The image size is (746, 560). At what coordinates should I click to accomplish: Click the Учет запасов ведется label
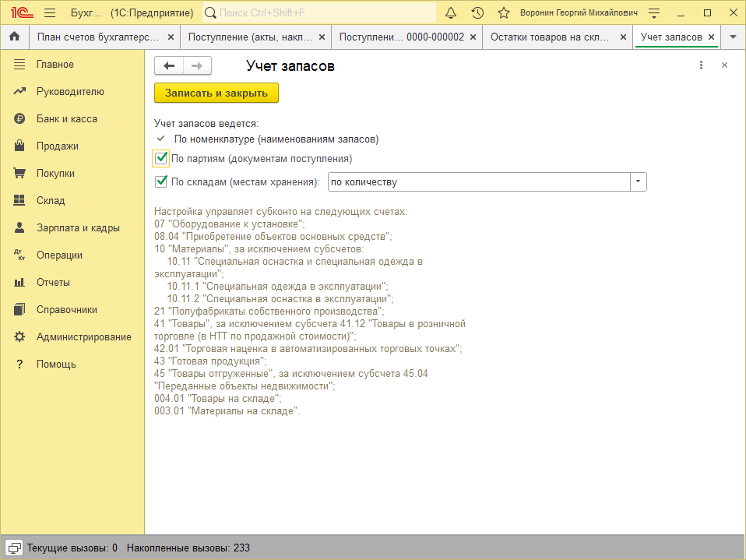(x=206, y=124)
